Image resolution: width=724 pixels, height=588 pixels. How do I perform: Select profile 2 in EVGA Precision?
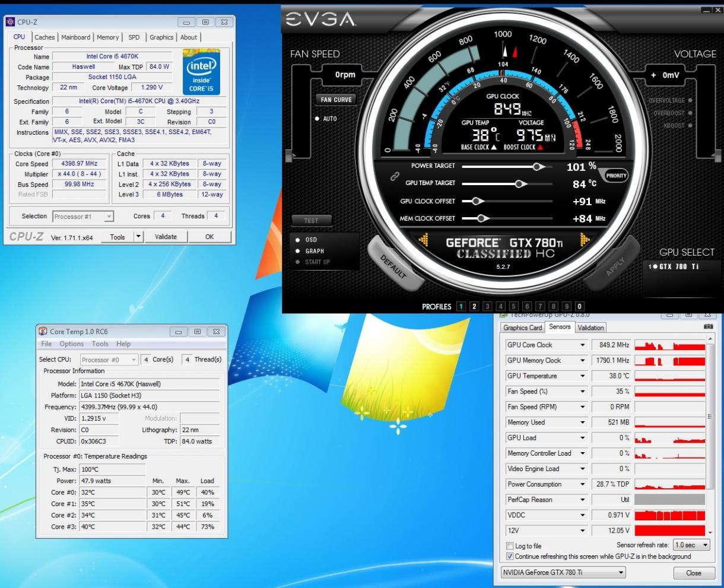coord(474,307)
